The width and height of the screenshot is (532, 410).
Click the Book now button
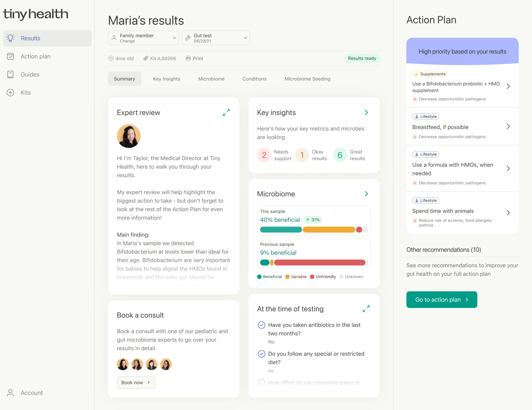pyautogui.click(x=136, y=382)
